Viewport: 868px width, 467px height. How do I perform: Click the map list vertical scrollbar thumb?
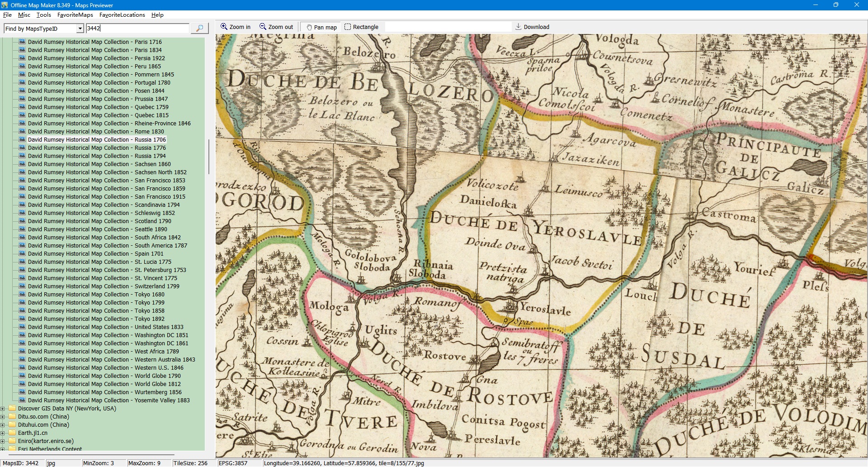tap(208, 157)
